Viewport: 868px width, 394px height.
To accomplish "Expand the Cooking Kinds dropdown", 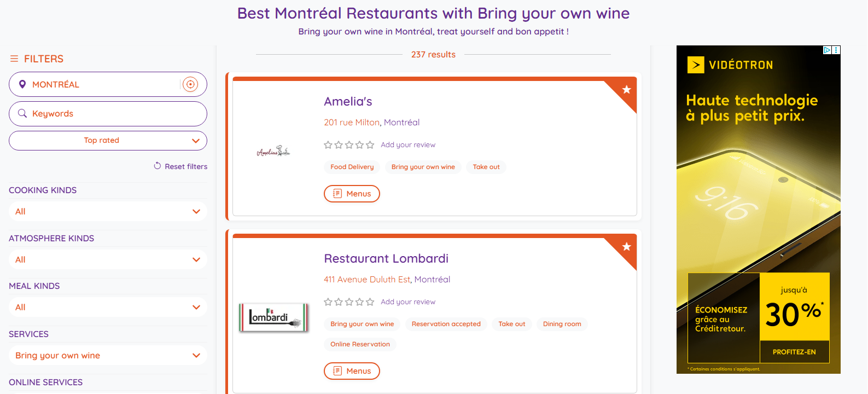I will click(x=108, y=212).
